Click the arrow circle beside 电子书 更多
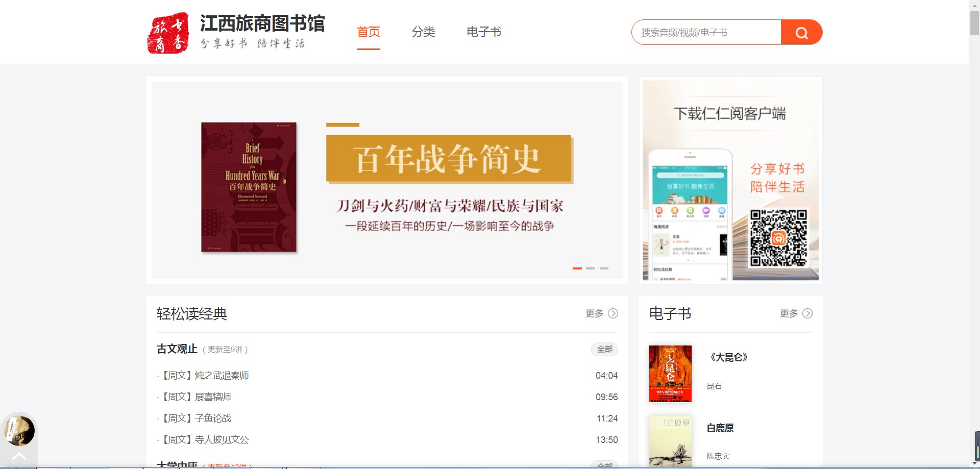The height and width of the screenshot is (469, 980). tap(807, 313)
